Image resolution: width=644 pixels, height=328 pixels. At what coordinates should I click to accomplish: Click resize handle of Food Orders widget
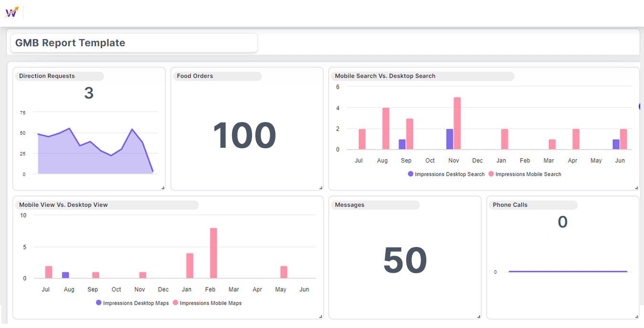[321, 188]
